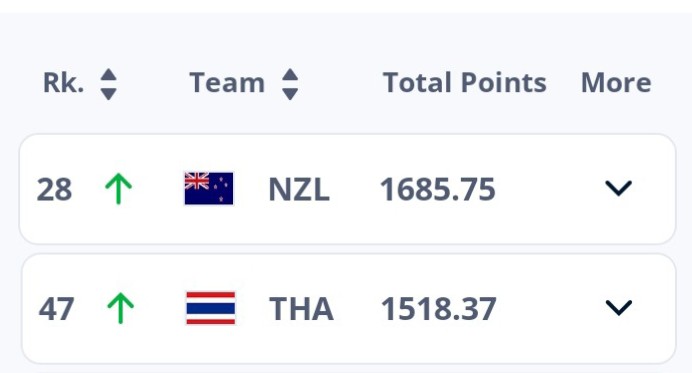Image resolution: width=692 pixels, height=373 pixels.
Task: Click the Thailand flag icon
Action: (x=211, y=308)
